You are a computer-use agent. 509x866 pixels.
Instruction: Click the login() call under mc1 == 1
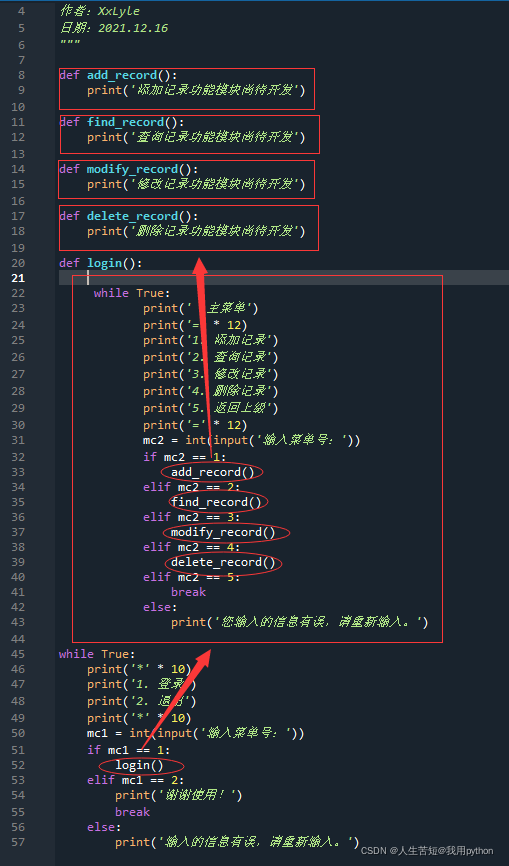pos(140,765)
